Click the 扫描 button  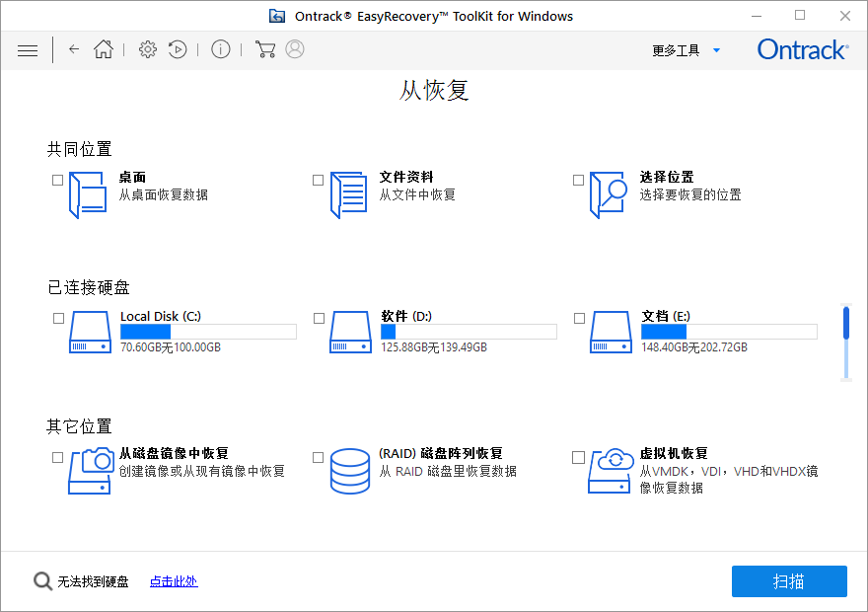(x=789, y=581)
